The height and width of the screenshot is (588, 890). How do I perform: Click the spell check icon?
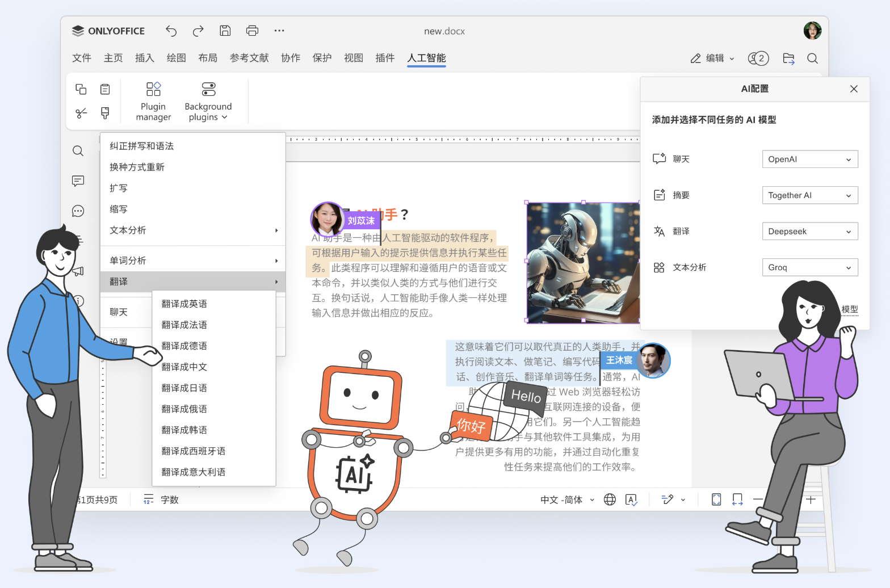[x=631, y=499]
